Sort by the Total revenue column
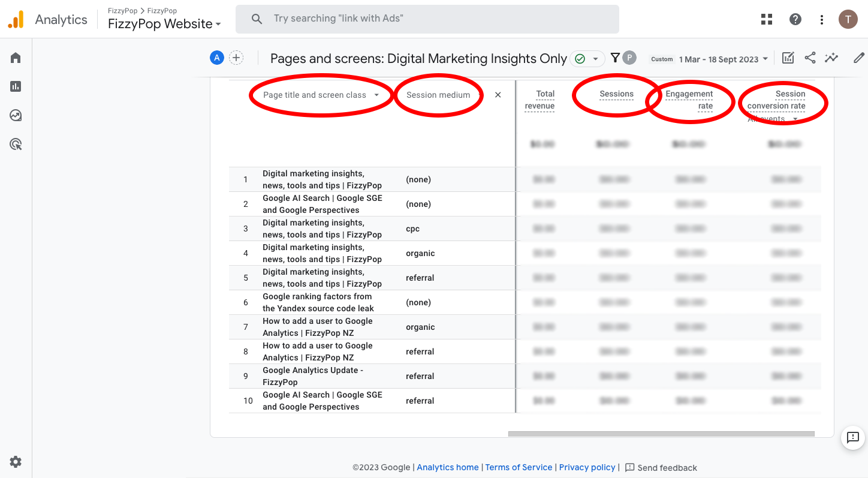The height and width of the screenshot is (478, 868). [x=540, y=100]
